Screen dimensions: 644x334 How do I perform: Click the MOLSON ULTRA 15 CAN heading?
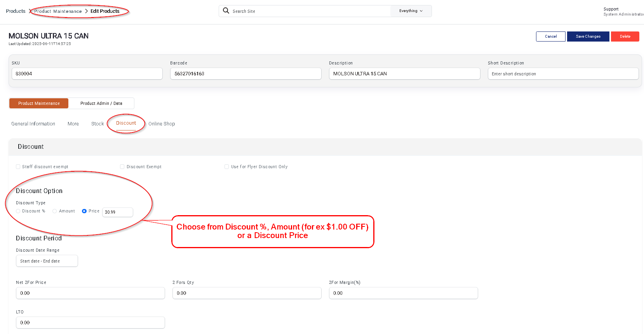[x=49, y=36]
